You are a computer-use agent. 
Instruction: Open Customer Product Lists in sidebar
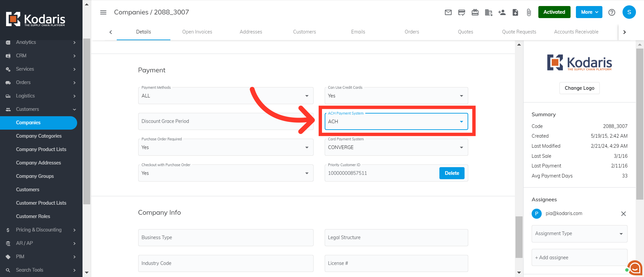(x=41, y=203)
